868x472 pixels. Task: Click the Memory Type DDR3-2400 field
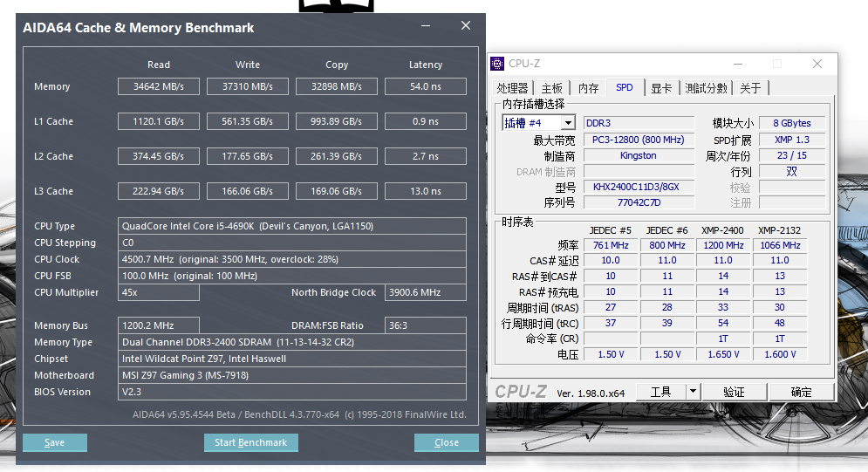point(291,342)
